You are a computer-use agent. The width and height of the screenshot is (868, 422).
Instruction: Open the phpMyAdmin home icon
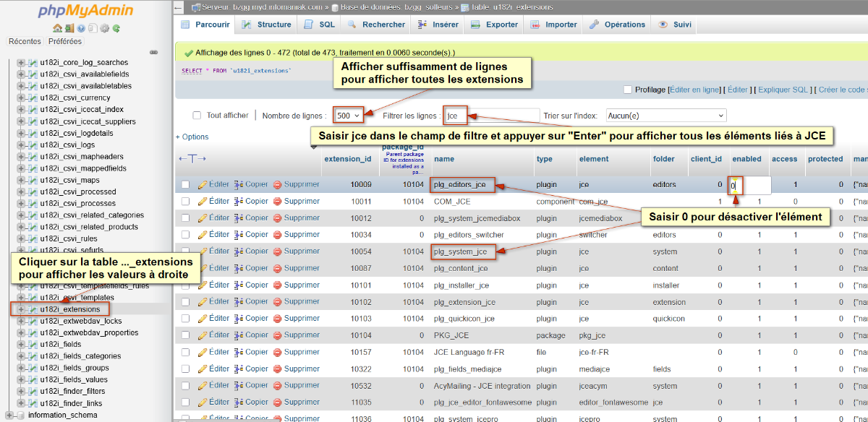coord(57,28)
